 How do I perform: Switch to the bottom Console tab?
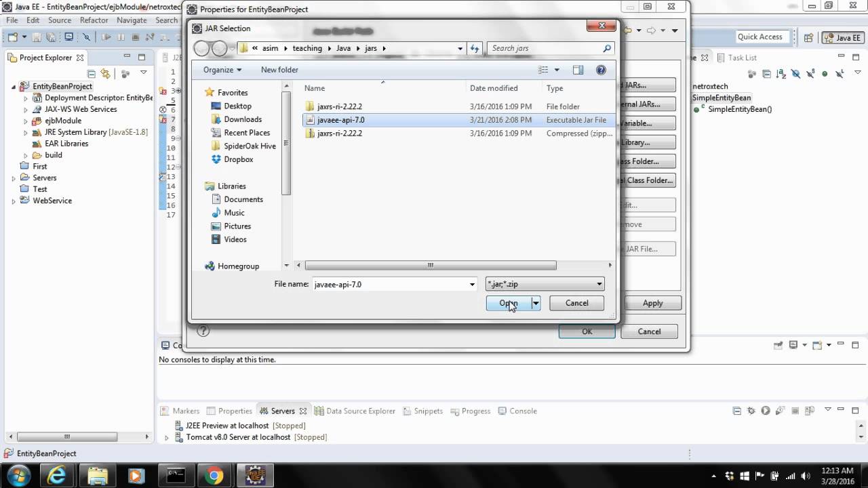(517, 411)
